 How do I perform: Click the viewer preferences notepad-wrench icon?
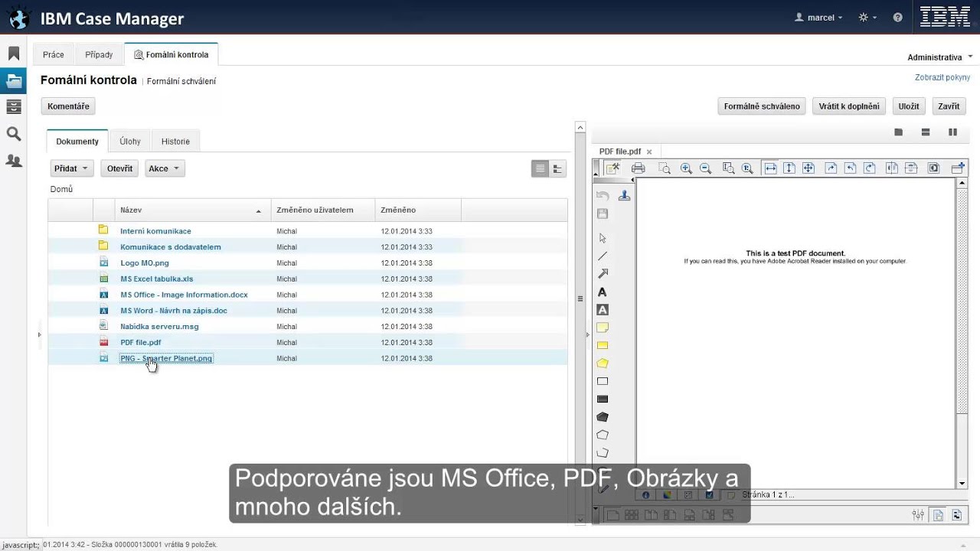[612, 168]
